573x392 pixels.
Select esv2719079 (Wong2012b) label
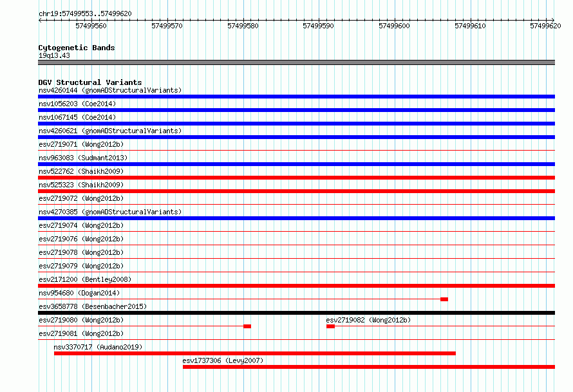coord(81,266)
